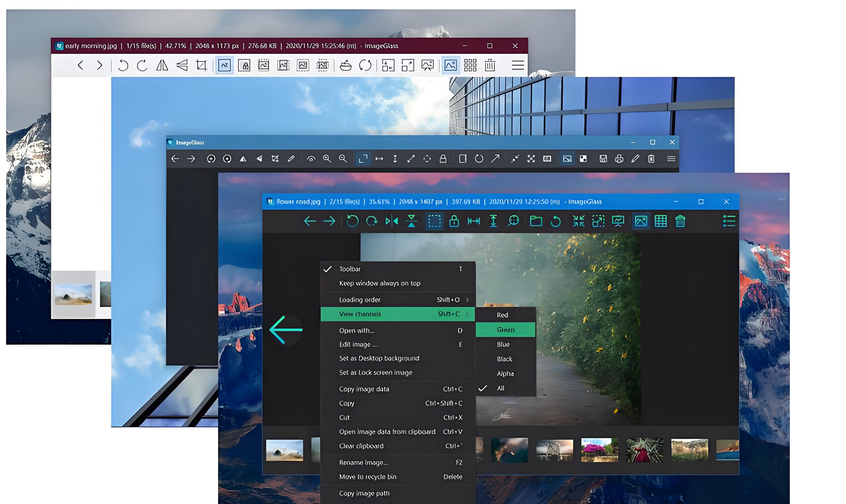Select the pink flowers thumbnail

[599, 450]
